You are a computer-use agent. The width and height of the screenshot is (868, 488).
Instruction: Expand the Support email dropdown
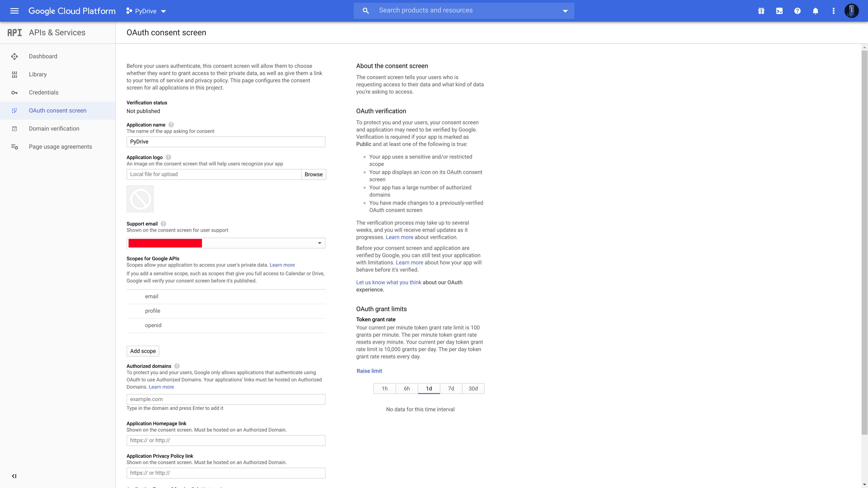(x=319, y=243)
